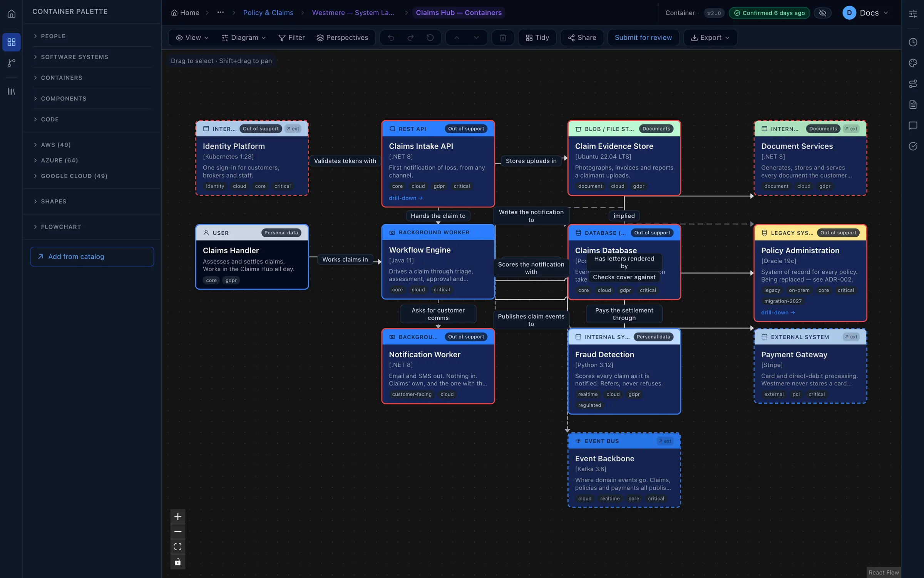Open the Filter toolbar item
This screenshot has width=924, height=578.
[x=291, y=38]
